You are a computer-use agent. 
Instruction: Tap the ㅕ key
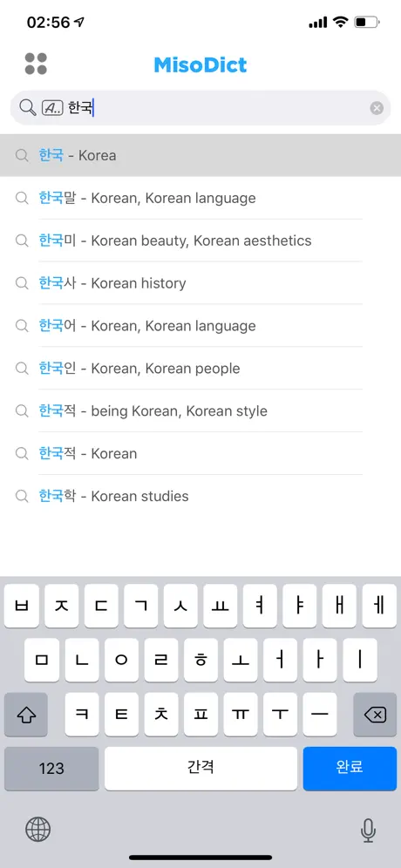261,606
